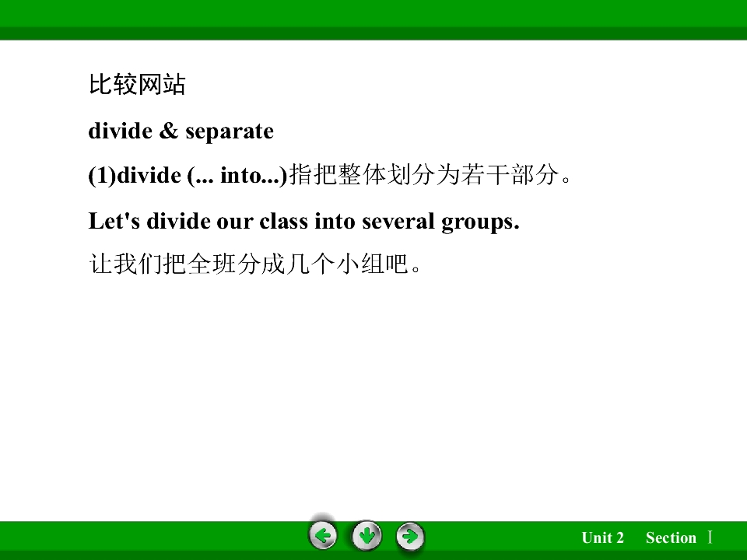Click the blank white area of the slide
Image resolution: width=747 pixels, height=560 pixels.
pyautogui.click(x=373, y=390)
